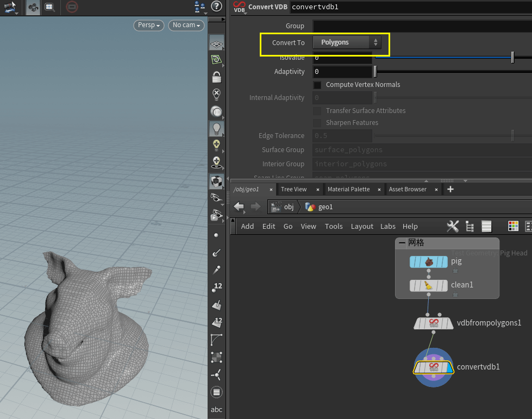This screenshot has height=419, width=532.
Task: Click the disable lighting bulb icon
Action: (216, 95)
